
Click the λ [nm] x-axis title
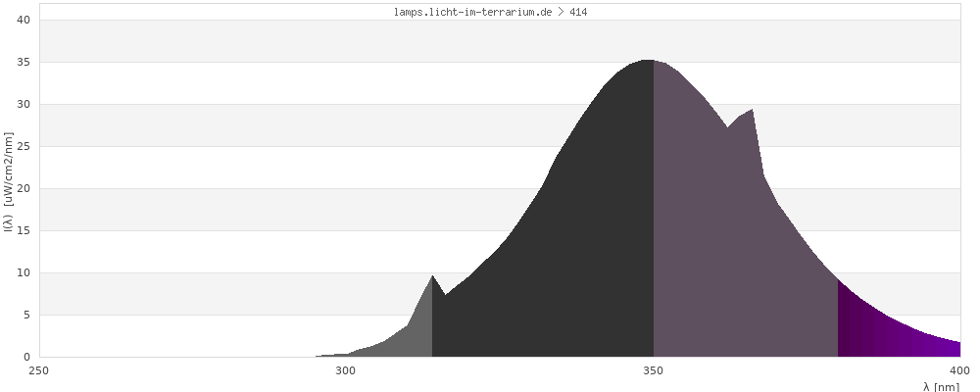click(x=941, y=386)
